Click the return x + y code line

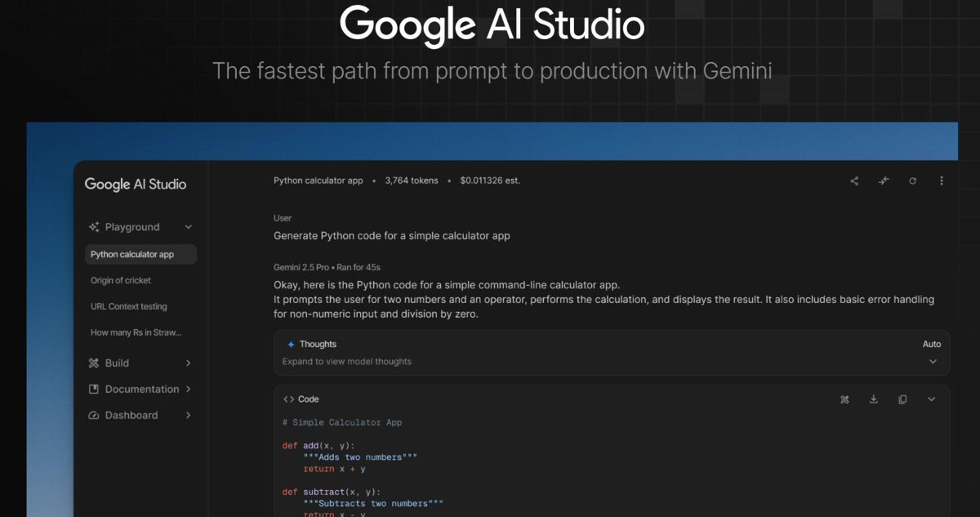point(334,469)
